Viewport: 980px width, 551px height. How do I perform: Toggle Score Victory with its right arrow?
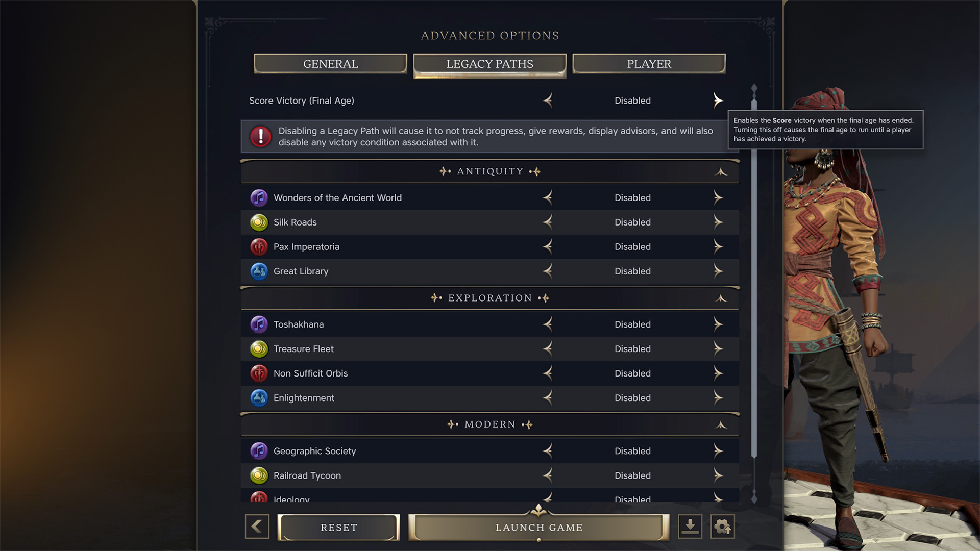[718, 101]
